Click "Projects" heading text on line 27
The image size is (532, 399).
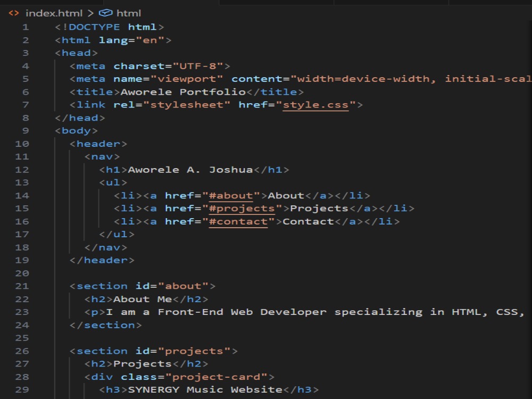[143, 364]
